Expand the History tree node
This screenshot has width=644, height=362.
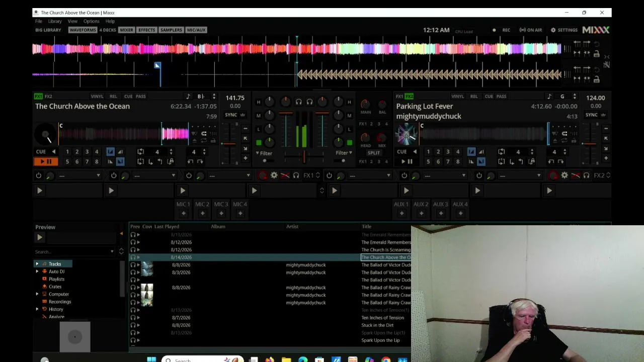[x=37, y=309]
